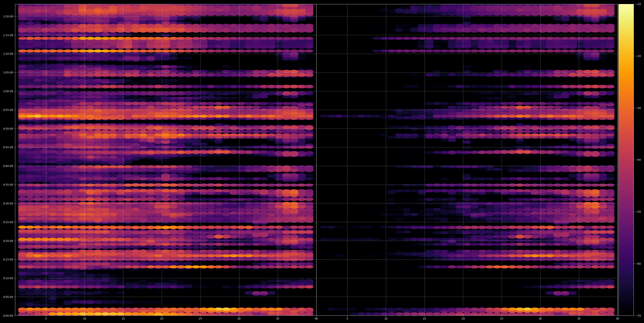
Task: Click the y-axis label 1:00:00
Action: click(8, 91)
